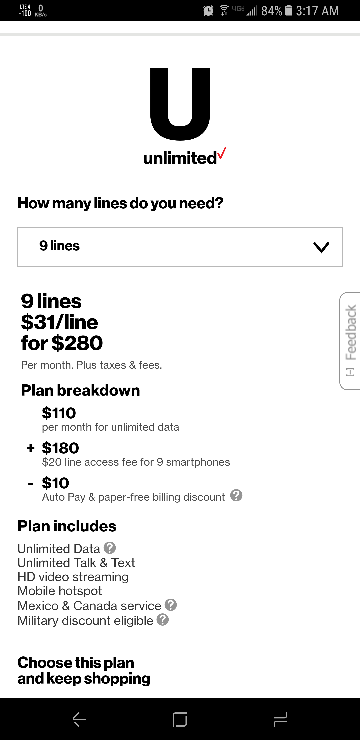Tap the 3:17 AM clock in status bar
The height and width of the screenshot is (740, 360).
(317, 10)
